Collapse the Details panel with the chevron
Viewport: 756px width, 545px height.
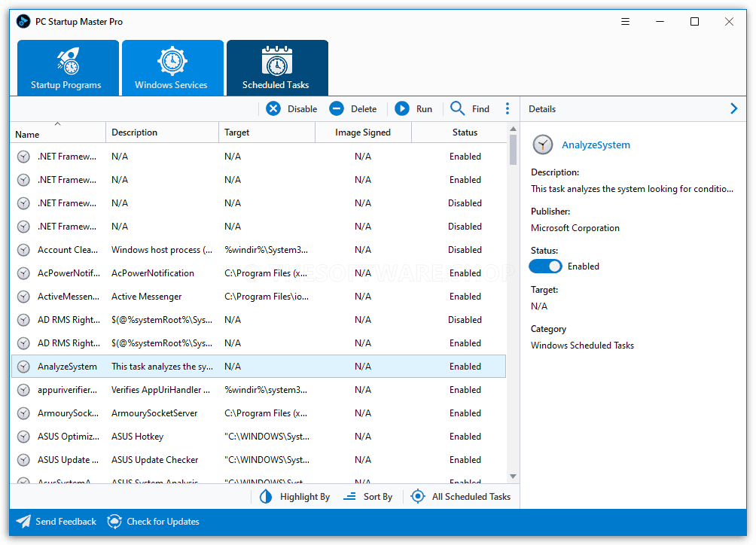click(734, 109)
